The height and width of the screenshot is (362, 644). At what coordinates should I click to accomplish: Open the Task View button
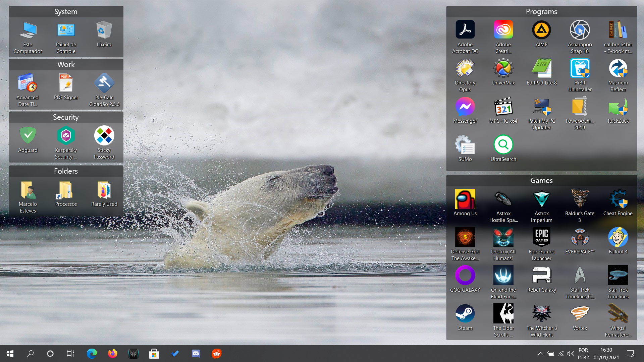(x=70, y=354)
